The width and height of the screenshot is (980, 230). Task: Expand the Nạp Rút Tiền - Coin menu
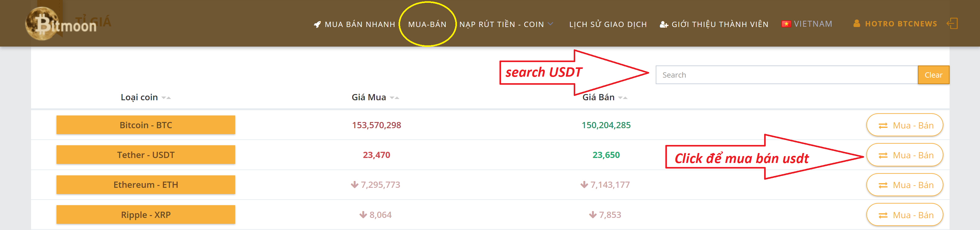click(506, 24)
